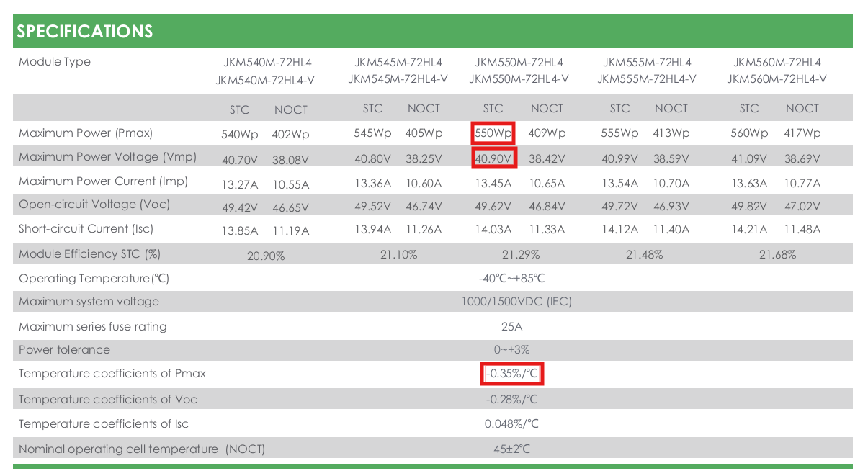Viewport: 868px width, 476px height.
Task: Select the 49.62V Voc value
Action: (x=493, y=207)
